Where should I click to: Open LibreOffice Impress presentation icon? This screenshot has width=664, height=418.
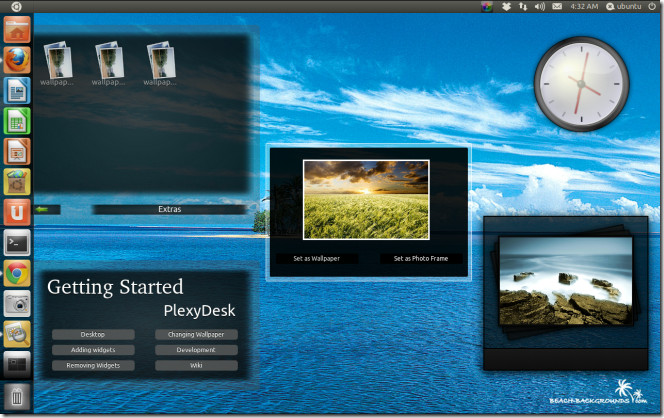[x=17, y=152]
